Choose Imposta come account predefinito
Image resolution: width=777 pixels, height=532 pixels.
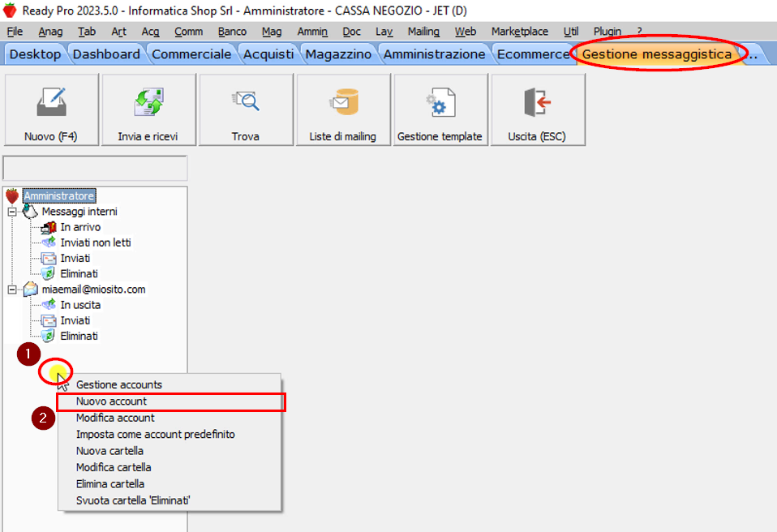click(170, 435)
